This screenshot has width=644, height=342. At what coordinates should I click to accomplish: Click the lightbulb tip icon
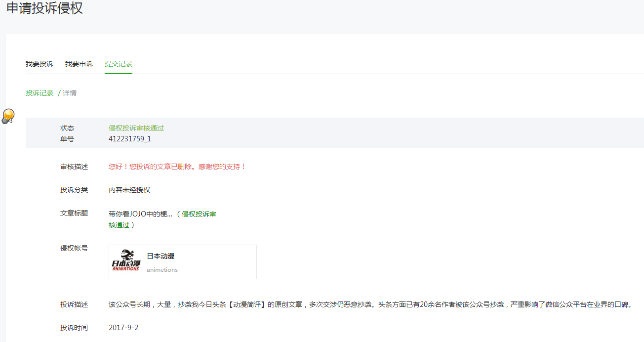pyautogui.click(x=8, y=116)
